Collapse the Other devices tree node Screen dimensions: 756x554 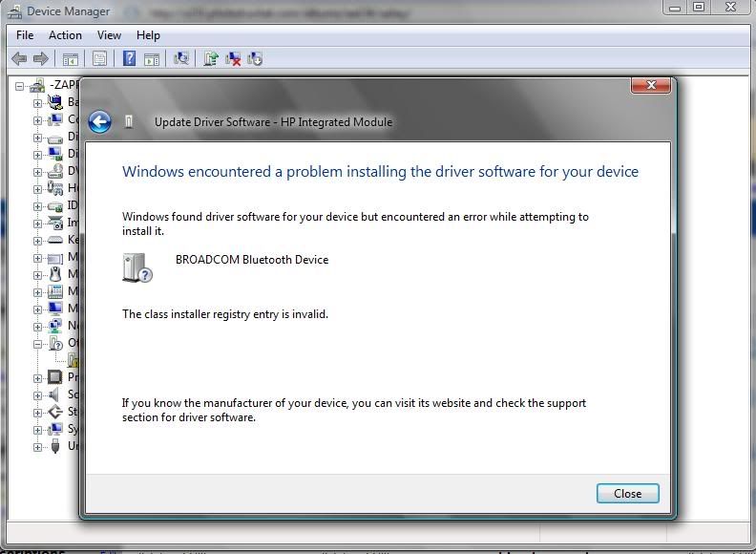pyautogui.click(x=37, y=344)
